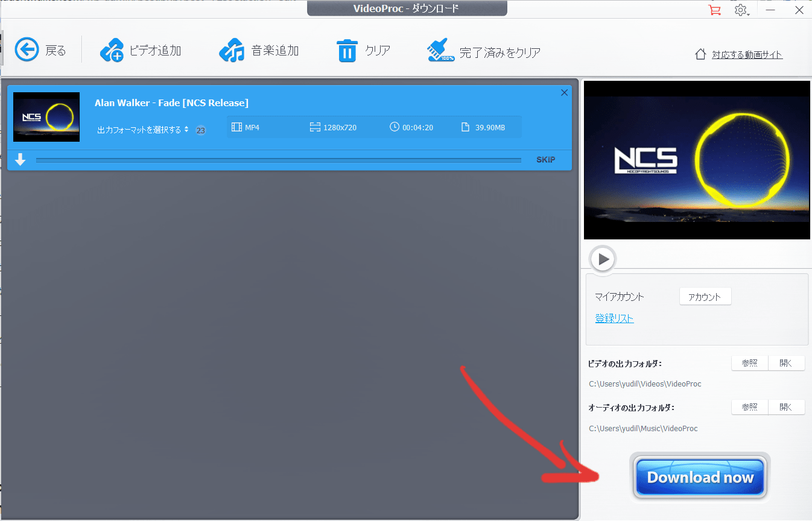Screen dimensions: 812x521
Task: Click the アカウント button
Action: [705, 297]
